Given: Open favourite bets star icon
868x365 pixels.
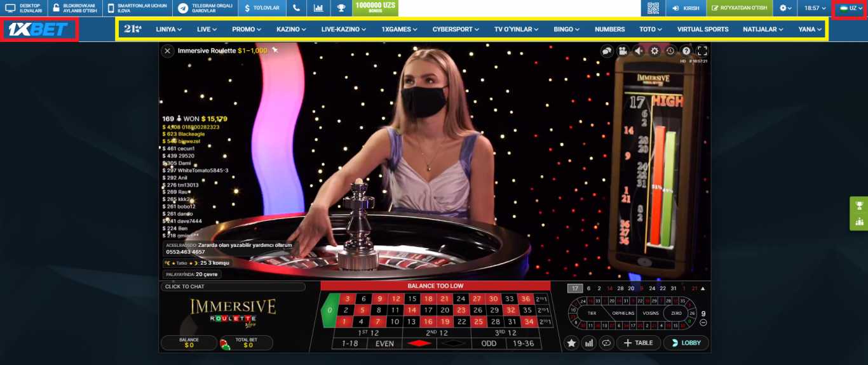Looking at the screenshot, I should coord(571,343).
